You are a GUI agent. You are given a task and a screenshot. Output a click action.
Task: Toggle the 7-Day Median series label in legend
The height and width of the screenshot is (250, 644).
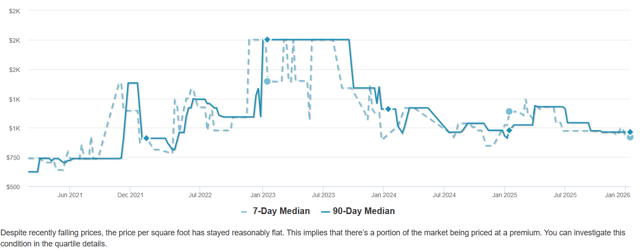[x=281, y=211]
